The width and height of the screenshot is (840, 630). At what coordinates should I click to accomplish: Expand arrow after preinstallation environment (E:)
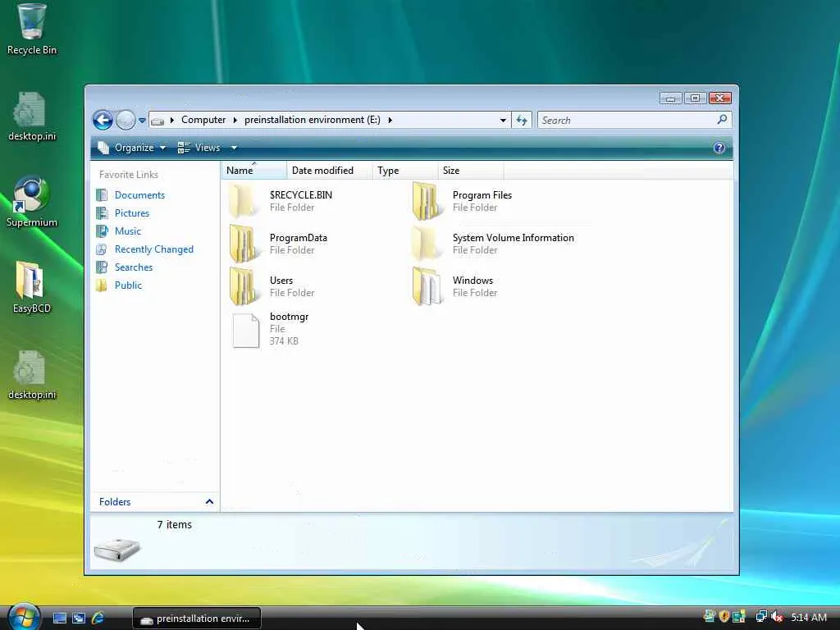point(390,120)
